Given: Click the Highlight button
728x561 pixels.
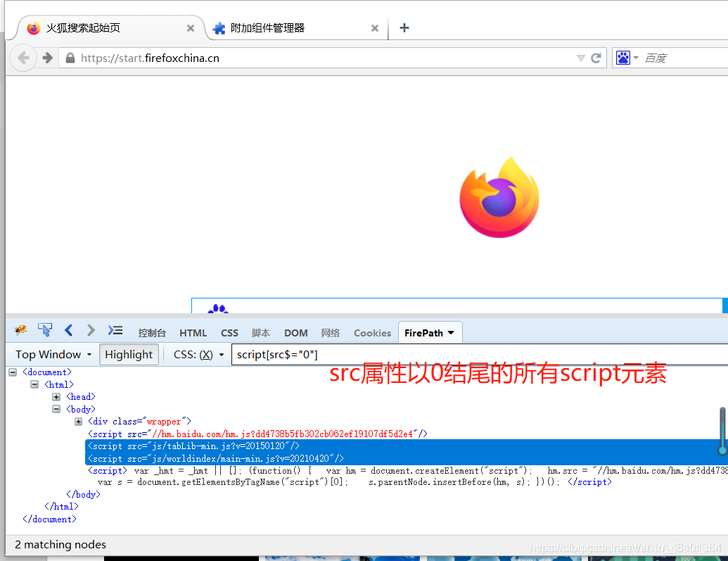Looking at the screenshot, I should click(x=129, y=355).
